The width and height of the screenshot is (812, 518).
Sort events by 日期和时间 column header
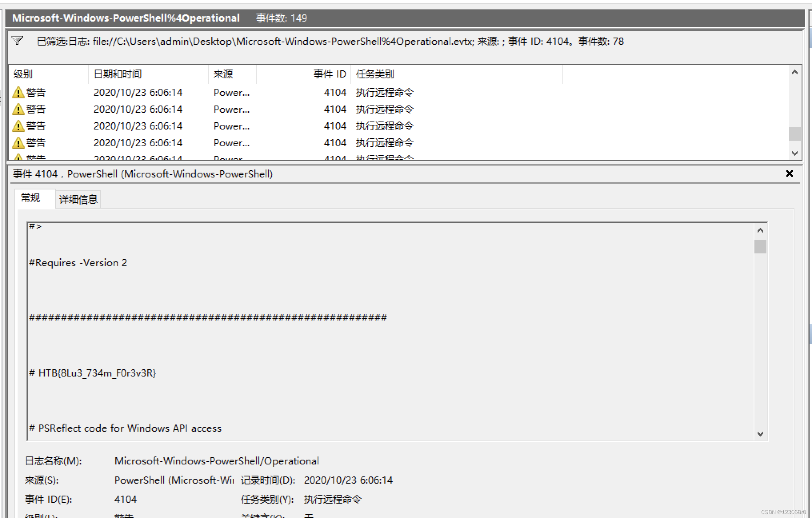tap(148, 74)
